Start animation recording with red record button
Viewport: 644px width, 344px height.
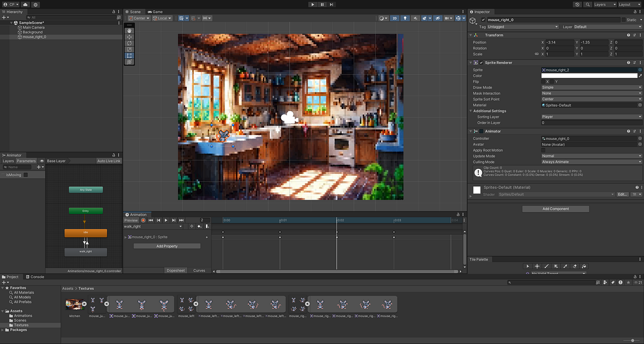click(143, 220)
